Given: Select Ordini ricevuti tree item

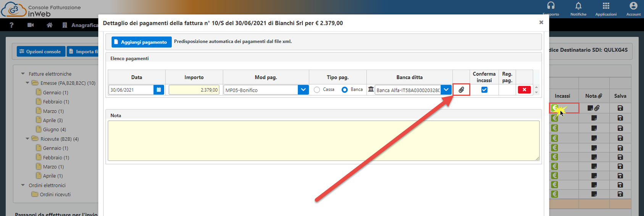Looking at the screenshot, I should coord(55,194).
